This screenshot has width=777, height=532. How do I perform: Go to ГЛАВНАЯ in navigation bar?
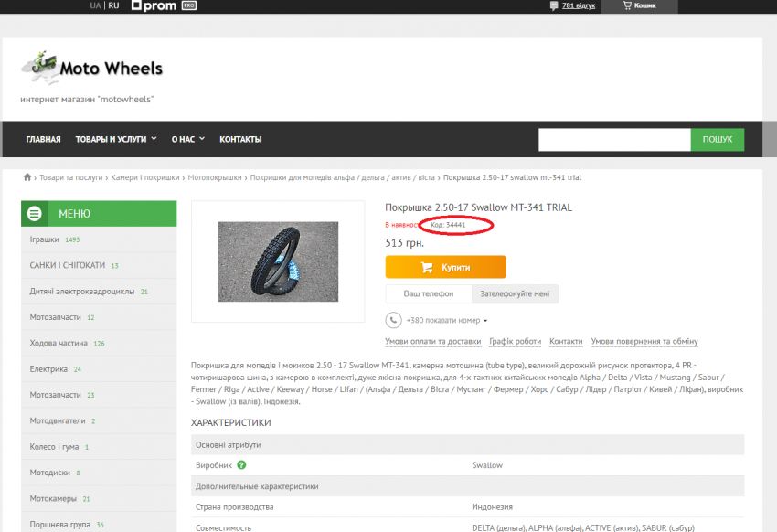43,139
